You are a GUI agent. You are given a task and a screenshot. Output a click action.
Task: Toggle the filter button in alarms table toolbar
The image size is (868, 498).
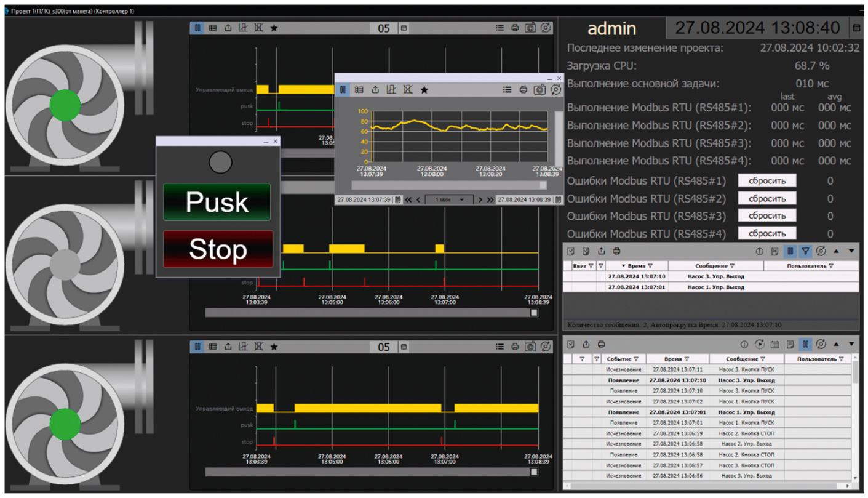point(805,251)
